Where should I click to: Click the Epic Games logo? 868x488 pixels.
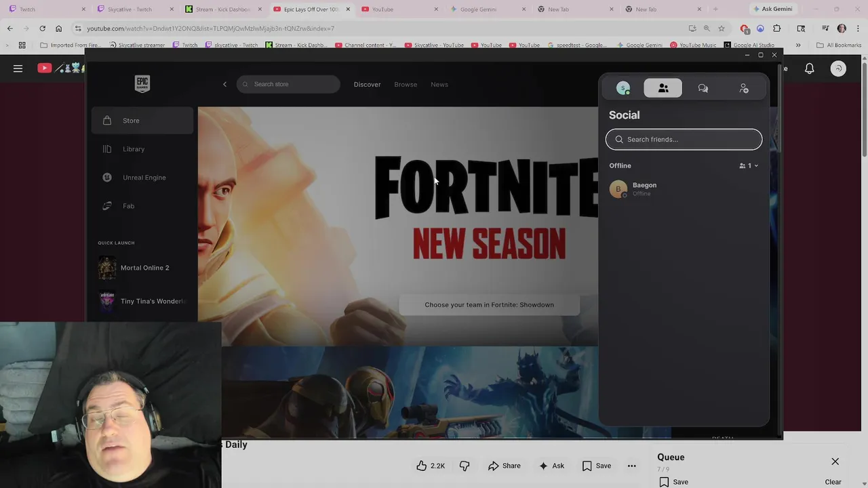point(142,83)
